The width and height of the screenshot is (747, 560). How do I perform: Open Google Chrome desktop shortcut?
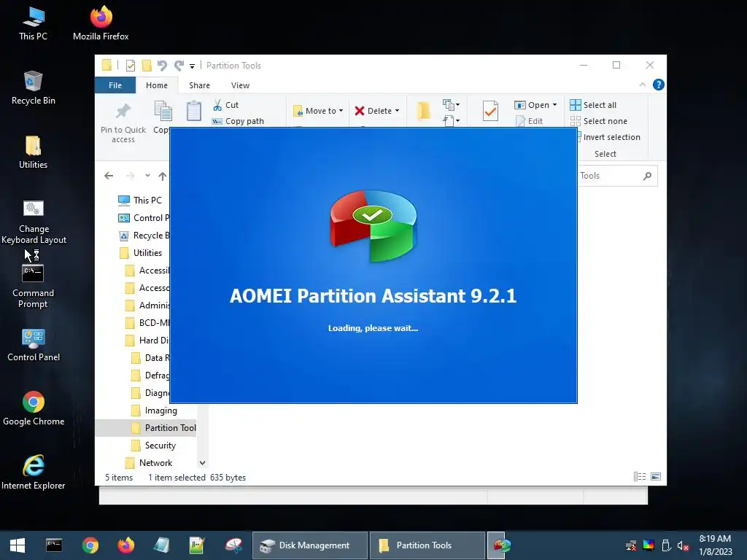(x=34, y=408)
